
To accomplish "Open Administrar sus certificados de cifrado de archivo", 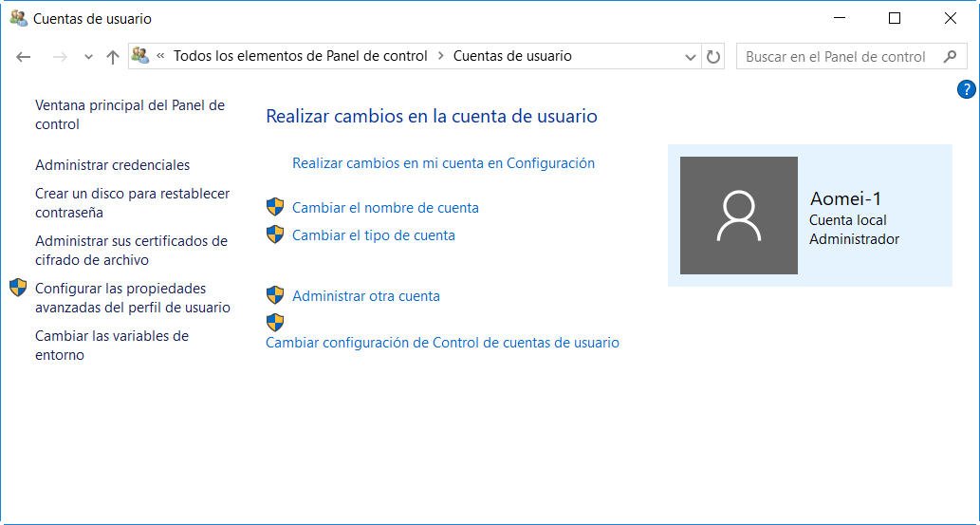I will tap(131, 251).
